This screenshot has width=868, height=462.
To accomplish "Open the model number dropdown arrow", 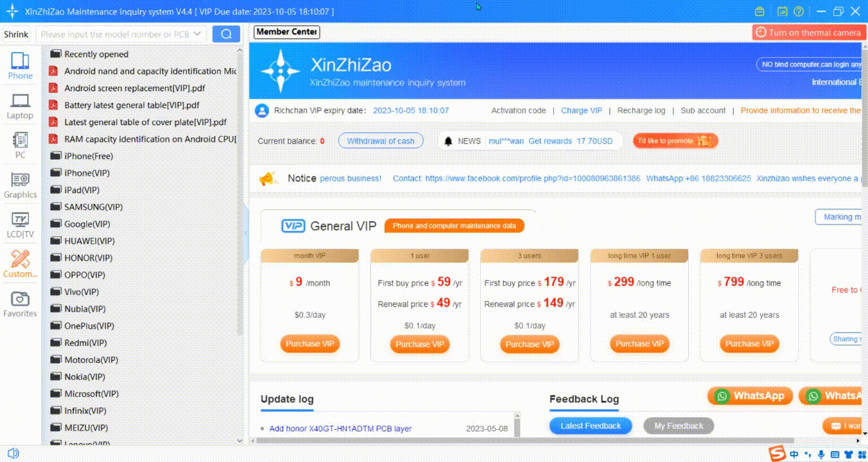I will point(197,34).
